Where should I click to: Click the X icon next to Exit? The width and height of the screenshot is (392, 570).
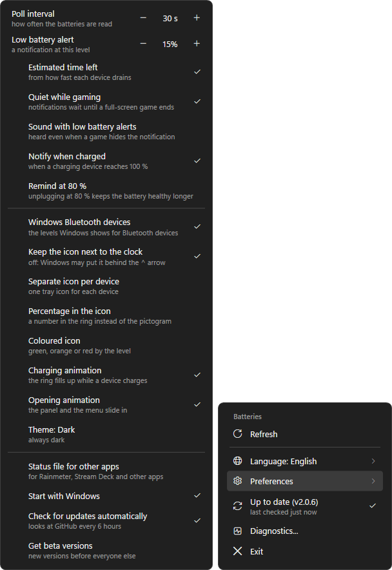(x=237, y=551)
